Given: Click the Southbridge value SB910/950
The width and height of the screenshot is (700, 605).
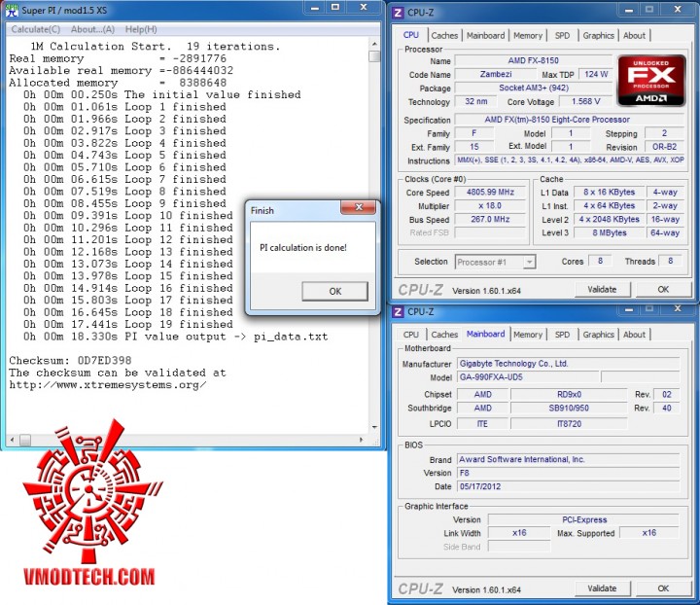Looking at the screenshot, I should point(569,409).
